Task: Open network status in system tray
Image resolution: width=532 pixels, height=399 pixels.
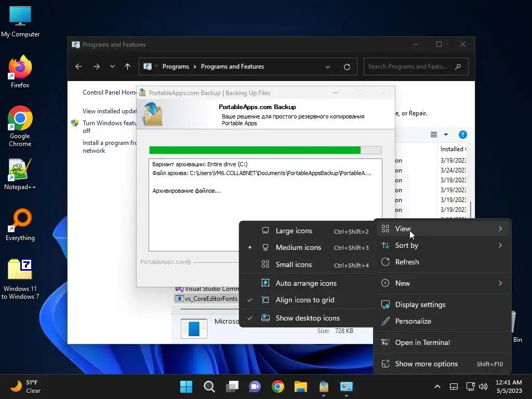Action: (x=471, y=387)
